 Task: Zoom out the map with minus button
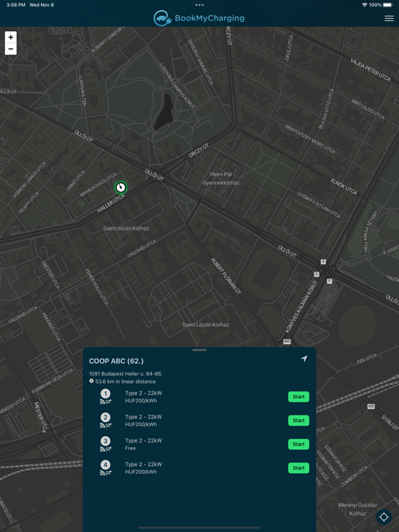[x=10, y=49]
